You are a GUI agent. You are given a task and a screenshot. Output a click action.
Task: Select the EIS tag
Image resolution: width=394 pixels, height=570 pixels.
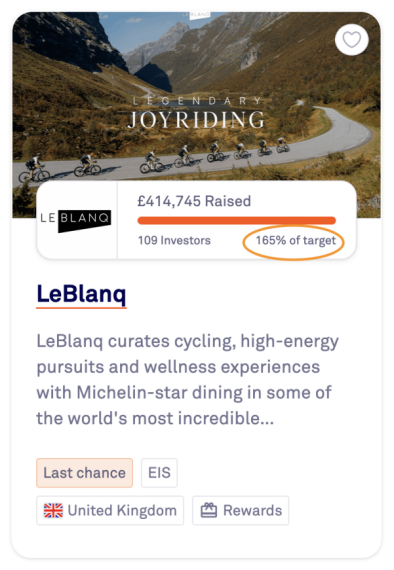click(159, 473)
